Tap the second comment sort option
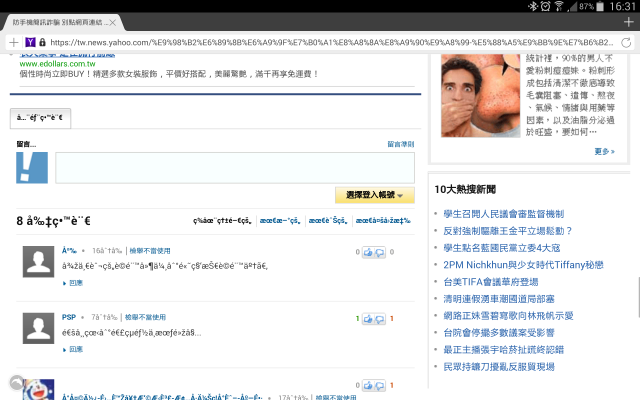 coord(280,221)
